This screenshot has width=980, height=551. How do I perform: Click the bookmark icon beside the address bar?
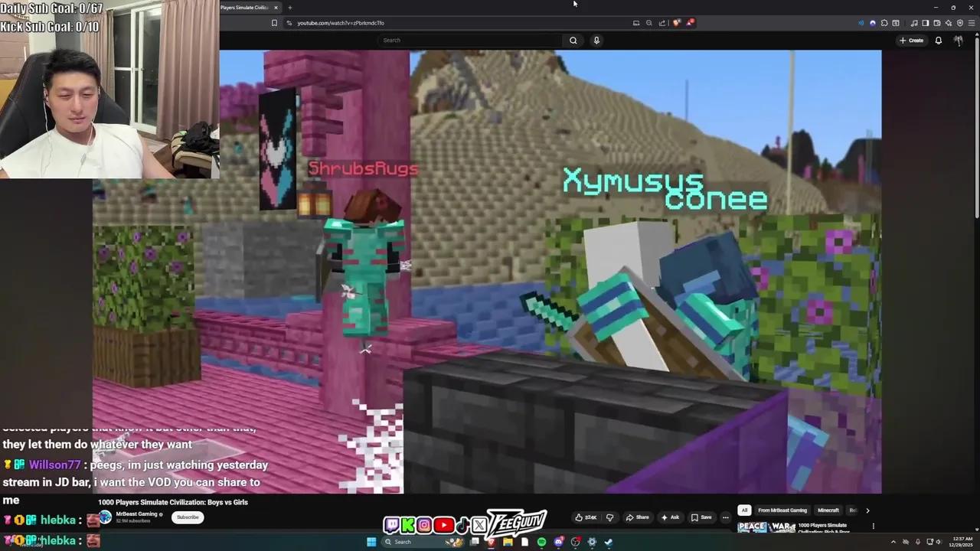pos(274,23)
